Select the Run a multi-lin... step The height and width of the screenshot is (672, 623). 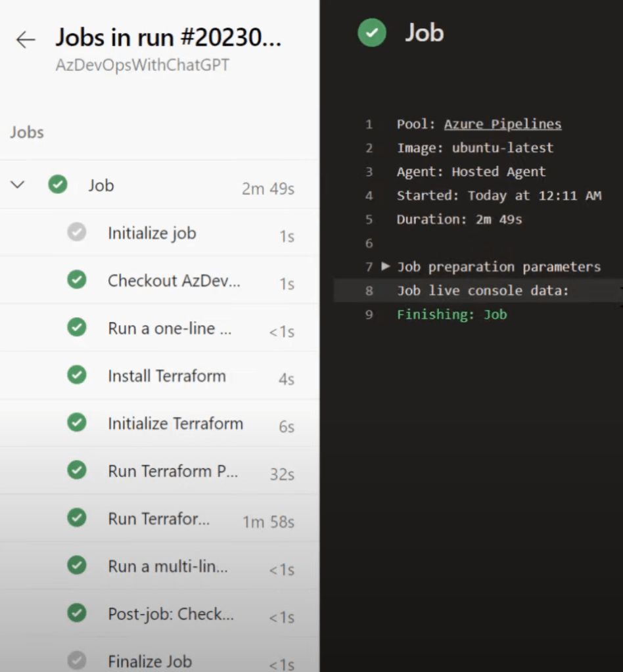coord(168,566)
